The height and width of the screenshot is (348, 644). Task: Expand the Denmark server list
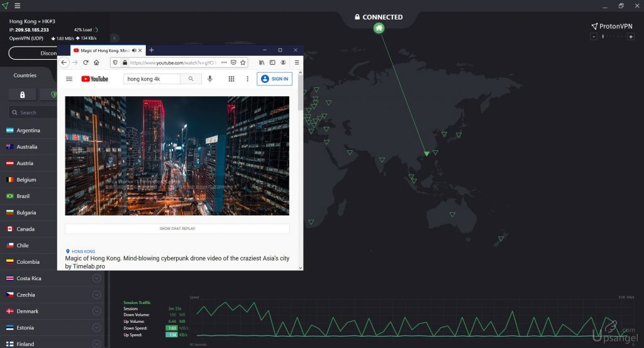pos(96,311)
